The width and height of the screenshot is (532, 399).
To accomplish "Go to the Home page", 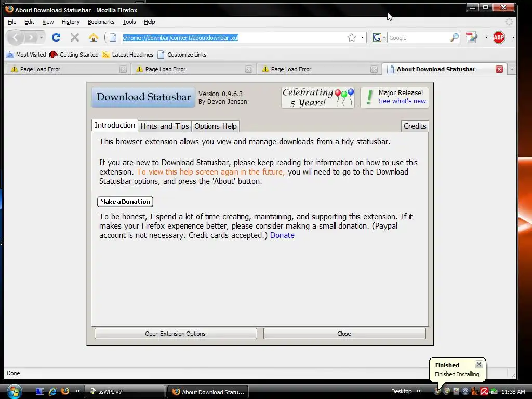I will 94,37.
